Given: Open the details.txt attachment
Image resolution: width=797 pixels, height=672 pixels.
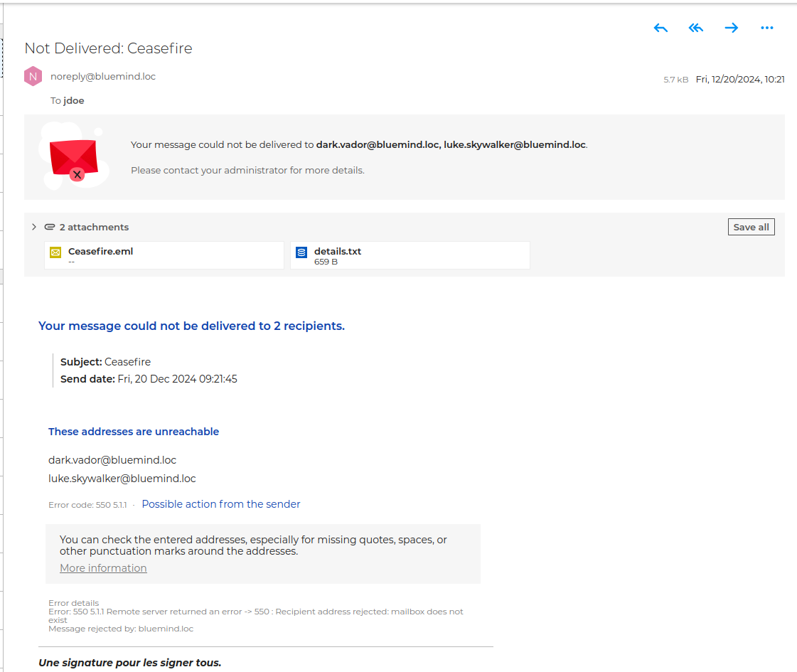Looking at the screenshot, I should click(338, 252).
